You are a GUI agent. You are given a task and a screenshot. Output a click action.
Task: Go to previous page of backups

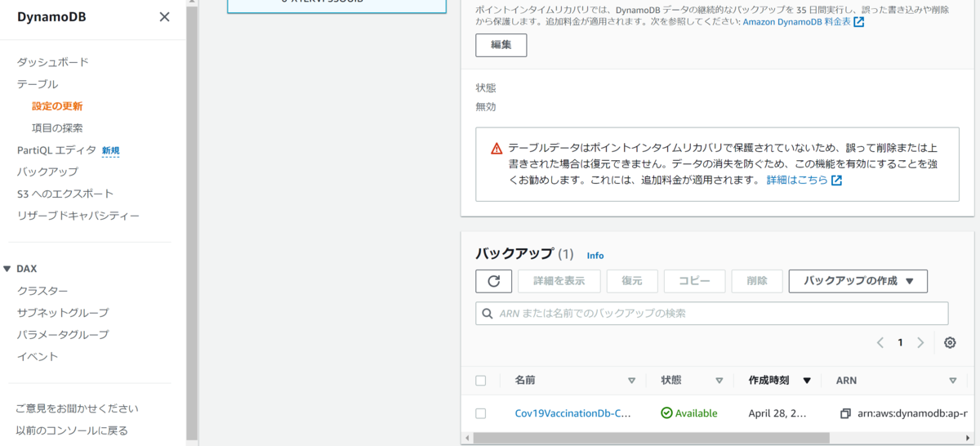pyautogui.click(x=880, y=343)
